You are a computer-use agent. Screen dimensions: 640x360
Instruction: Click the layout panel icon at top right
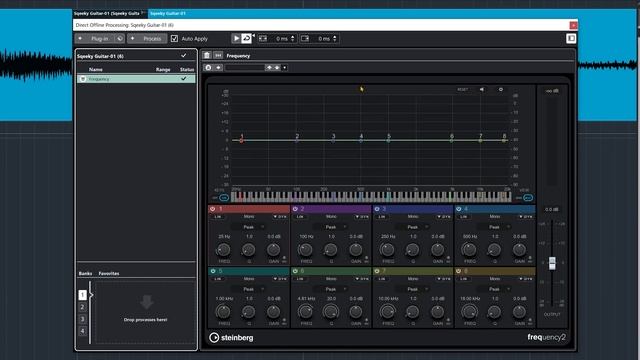(571, 38)
